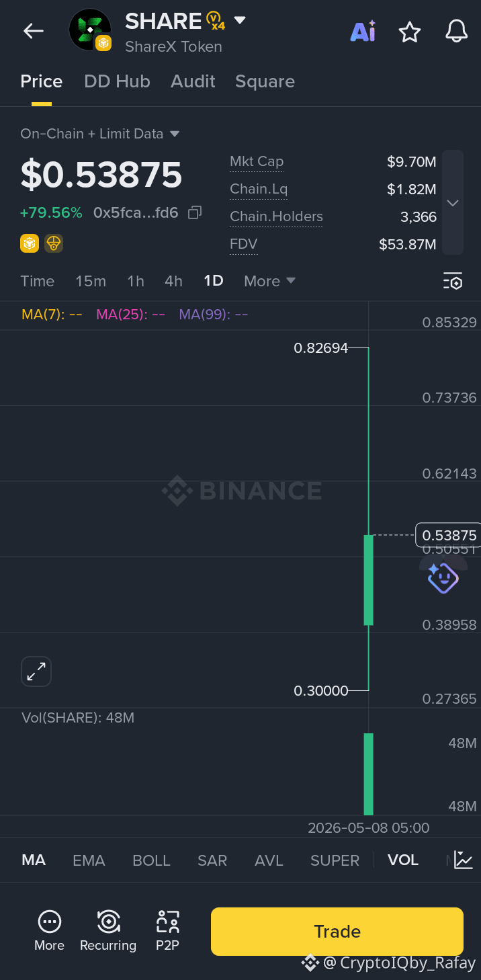Screen dimensions: 481x980
Task: Toggle the VOL indicator
Action: pyautogui.click(x=403, y=860)
